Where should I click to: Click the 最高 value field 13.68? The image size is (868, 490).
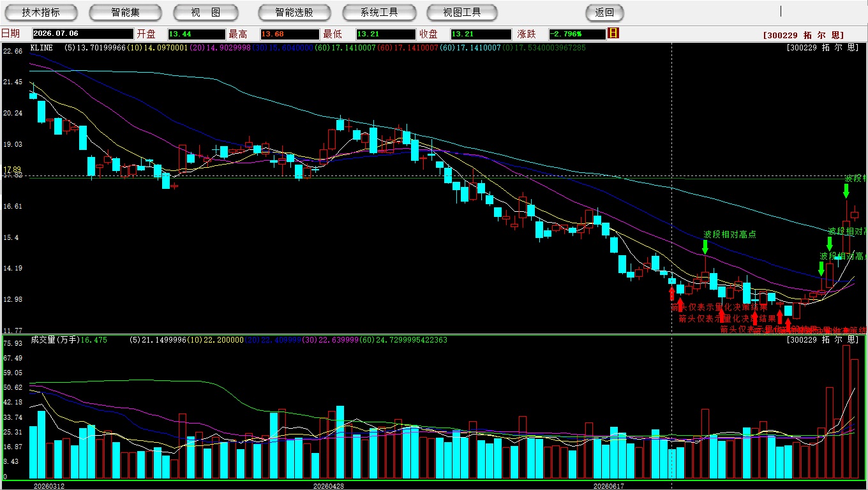click(289, 34)
